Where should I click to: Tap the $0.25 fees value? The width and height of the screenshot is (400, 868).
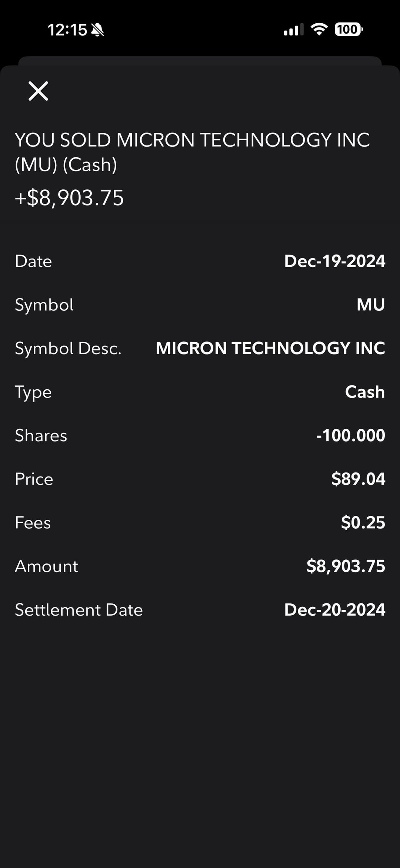[x=363, y=523]
